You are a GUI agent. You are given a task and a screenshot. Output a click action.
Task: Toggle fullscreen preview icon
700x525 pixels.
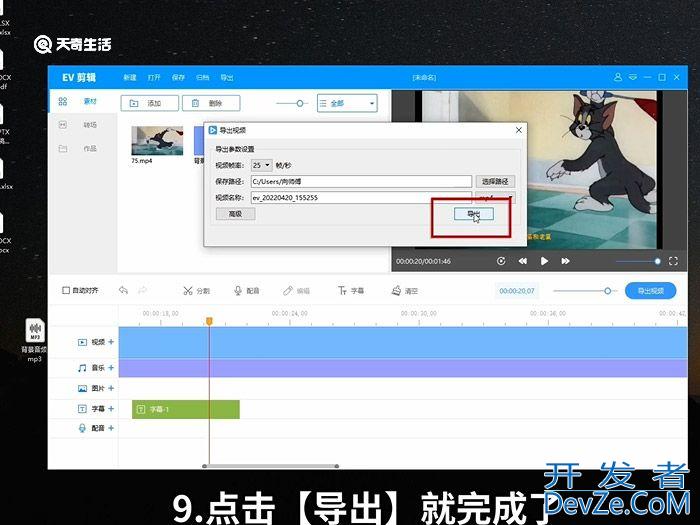coord(673,261)
